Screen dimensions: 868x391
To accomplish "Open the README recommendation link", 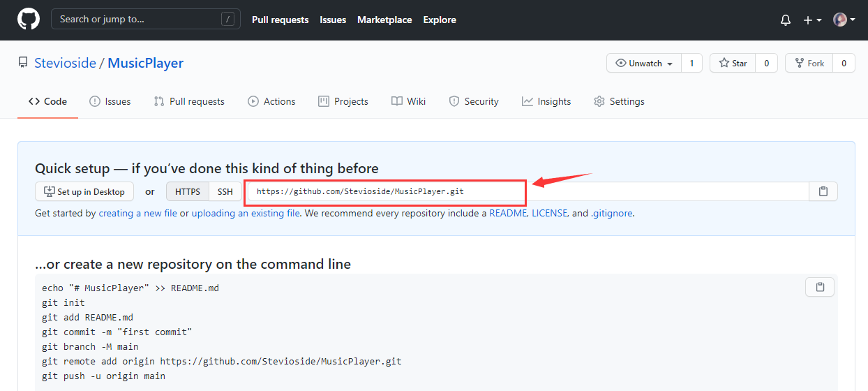I will 508,213.
